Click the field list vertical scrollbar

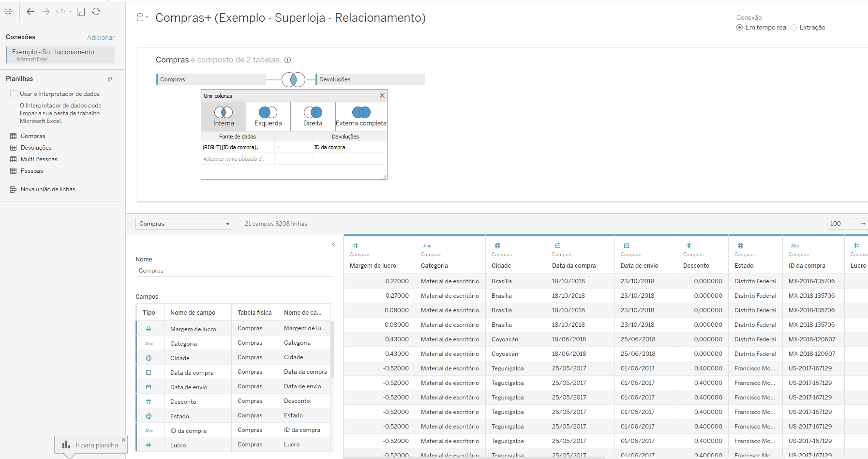(332, 350)
